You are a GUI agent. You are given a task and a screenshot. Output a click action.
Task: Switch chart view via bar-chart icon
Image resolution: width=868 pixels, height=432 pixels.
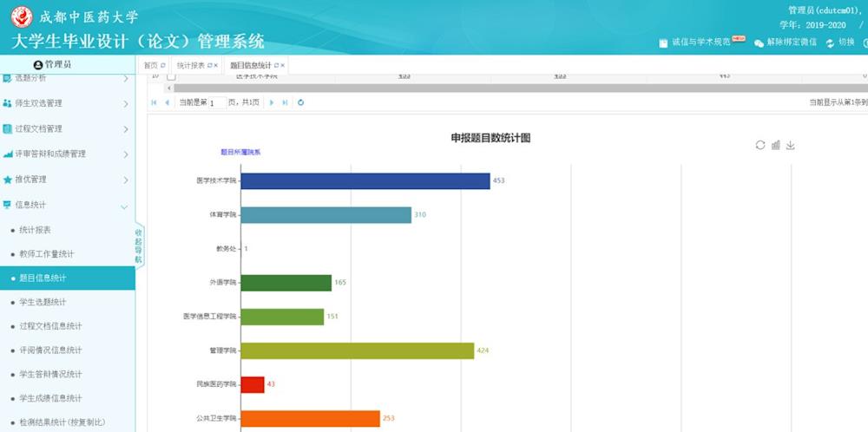(x=775, y=145)
